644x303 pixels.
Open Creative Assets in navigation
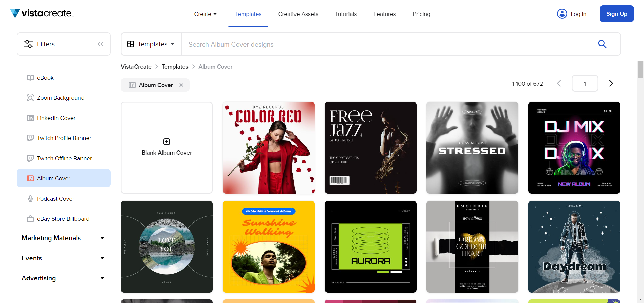coord(298,14)
